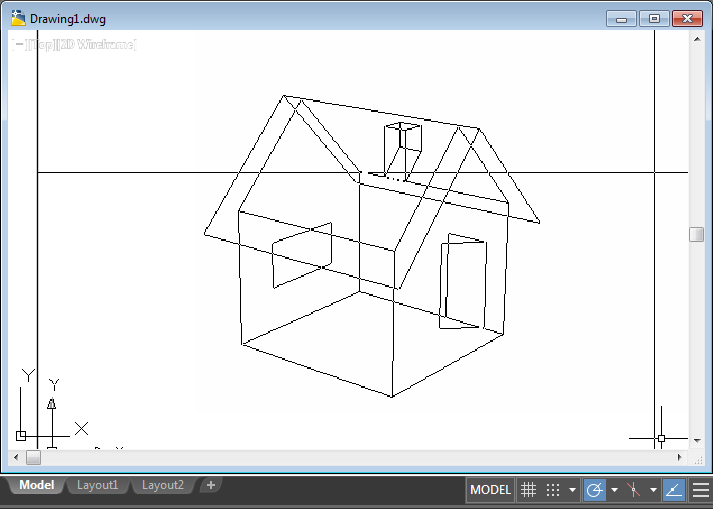713x509 pixels.
Task: Toggle snap mode dots icon
Action: 553,490
